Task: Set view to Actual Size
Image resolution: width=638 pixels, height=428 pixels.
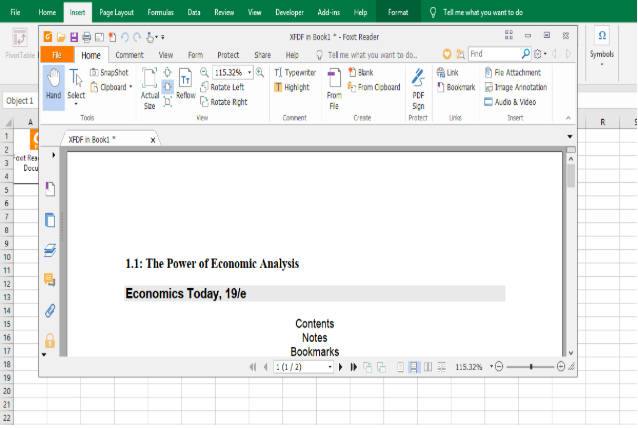Action: click(x=149, y=88)
